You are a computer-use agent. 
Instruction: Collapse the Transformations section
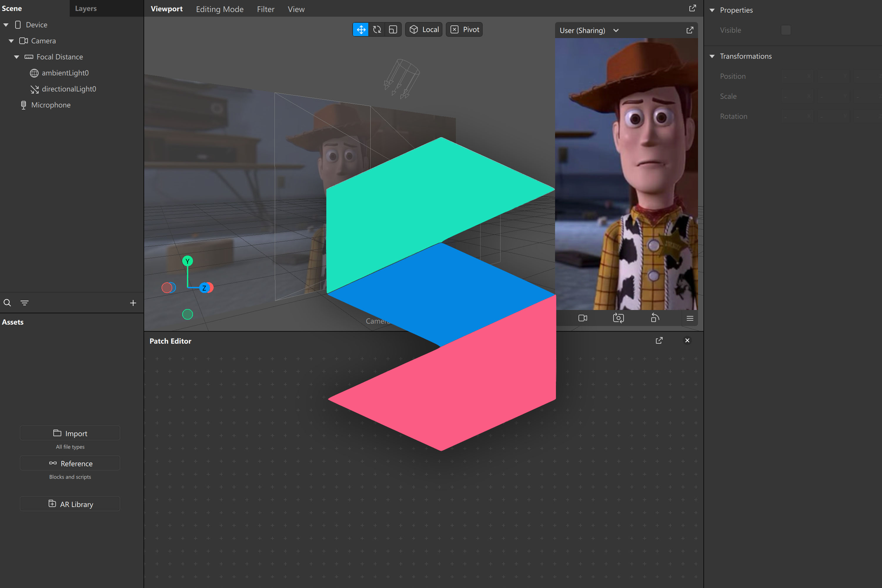point(712,56)
